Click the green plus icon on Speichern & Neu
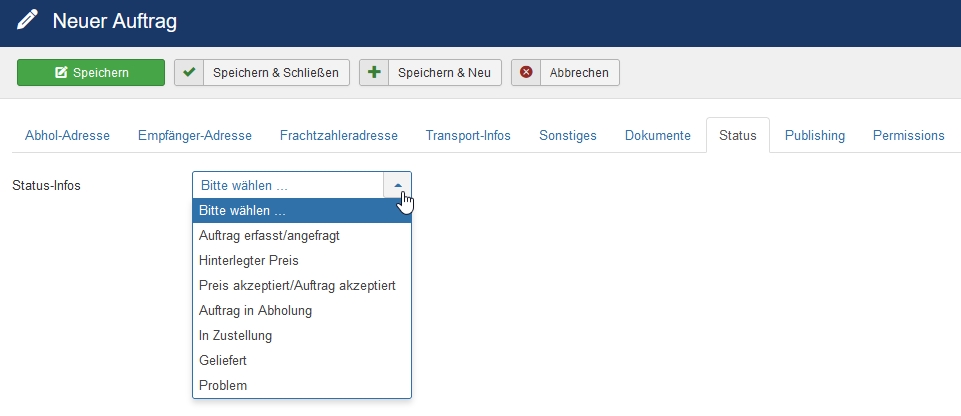Screen dimensions: 961x416 click(x=374, y=72)
